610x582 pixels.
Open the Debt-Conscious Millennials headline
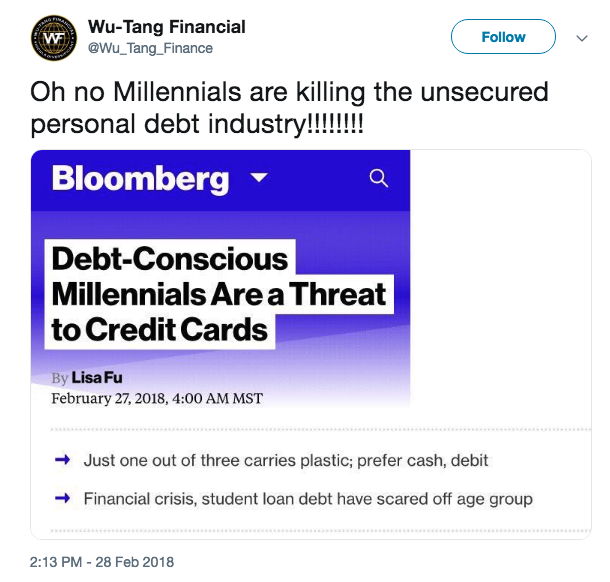click(217, 294)
